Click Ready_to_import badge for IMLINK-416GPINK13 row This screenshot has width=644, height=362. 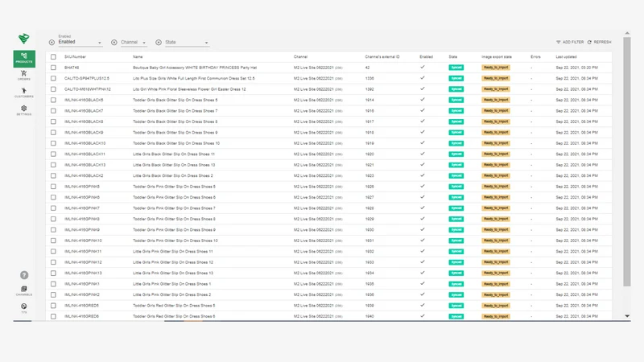tap(496, 273)
